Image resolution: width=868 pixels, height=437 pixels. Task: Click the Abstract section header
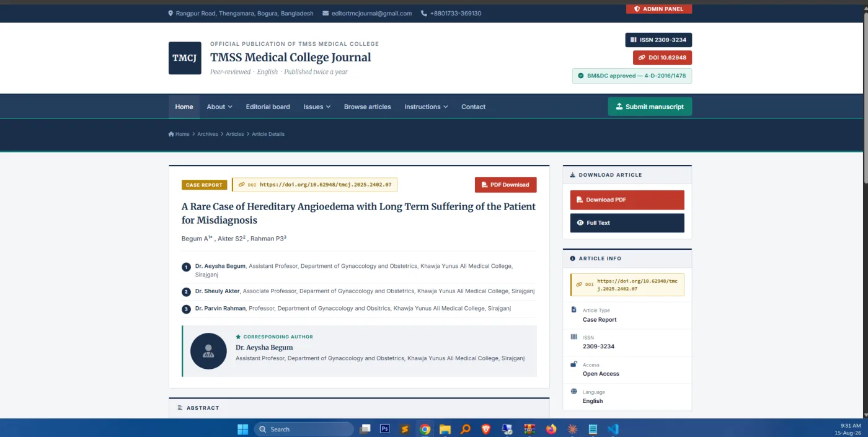pyautogui.click(x=359, y=408)
